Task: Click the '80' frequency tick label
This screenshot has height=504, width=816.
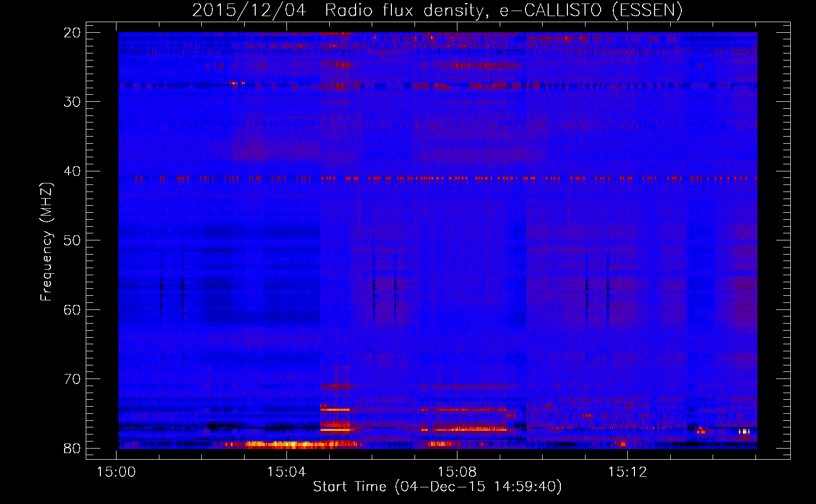Action: (73, 449)
